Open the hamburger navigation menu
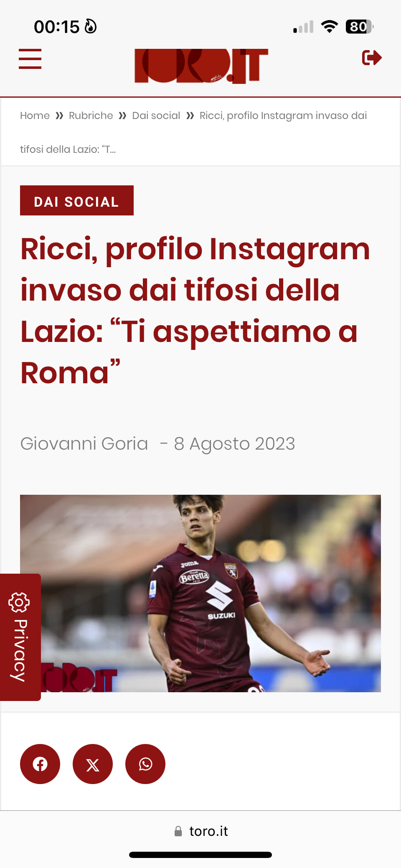The height and width of the screenshot is (868, 401). coord(30,58)
